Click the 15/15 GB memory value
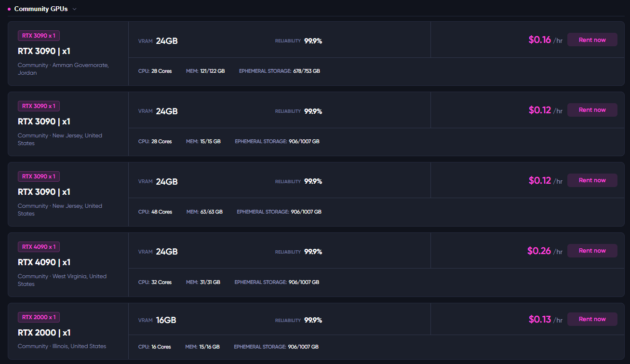The height and width of the screenshot is (364, 630). tap(210, 142)
